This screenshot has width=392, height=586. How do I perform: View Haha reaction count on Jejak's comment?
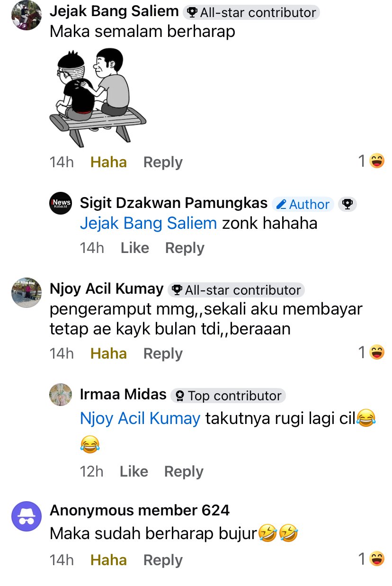click(x=371, y=162)
